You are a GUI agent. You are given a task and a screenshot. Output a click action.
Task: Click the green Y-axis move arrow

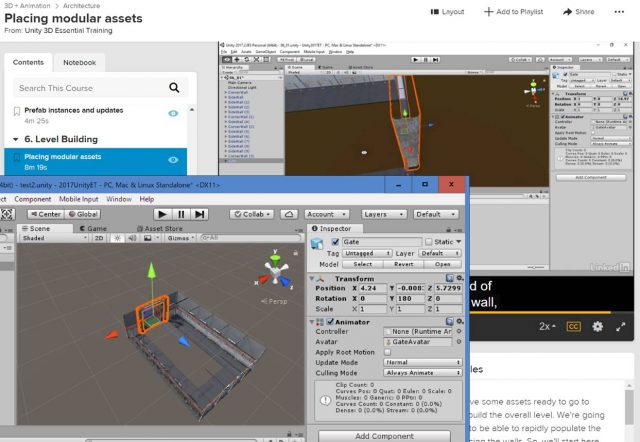[152, 271]
